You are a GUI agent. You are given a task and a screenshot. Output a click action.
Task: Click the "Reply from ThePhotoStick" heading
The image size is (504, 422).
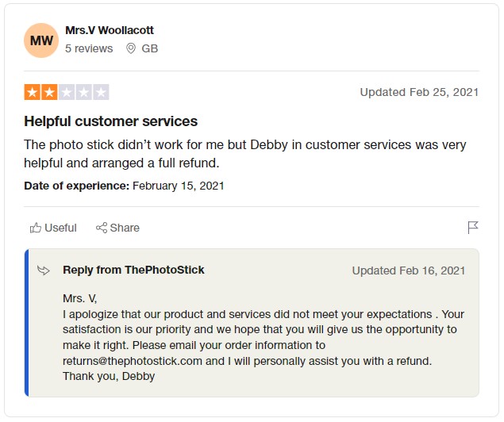coord(133,270)
